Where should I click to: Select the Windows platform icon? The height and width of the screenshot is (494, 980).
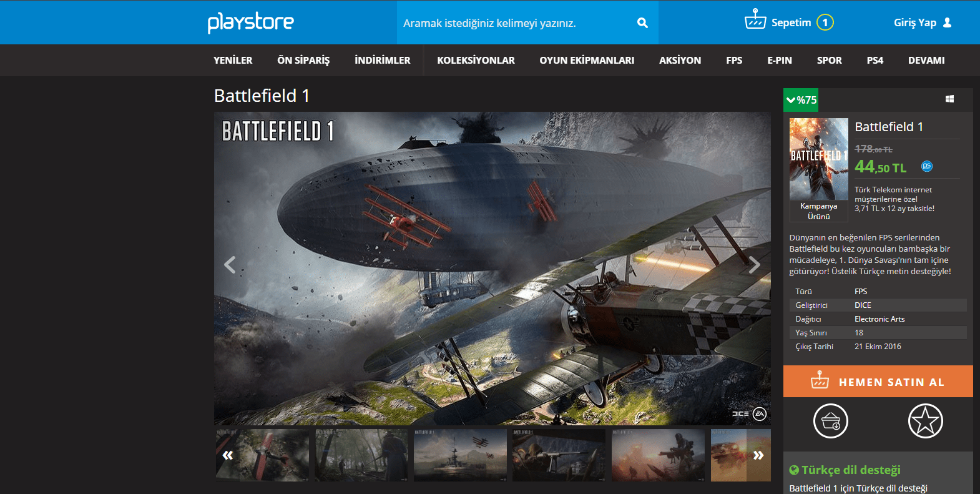click(949, 99)
